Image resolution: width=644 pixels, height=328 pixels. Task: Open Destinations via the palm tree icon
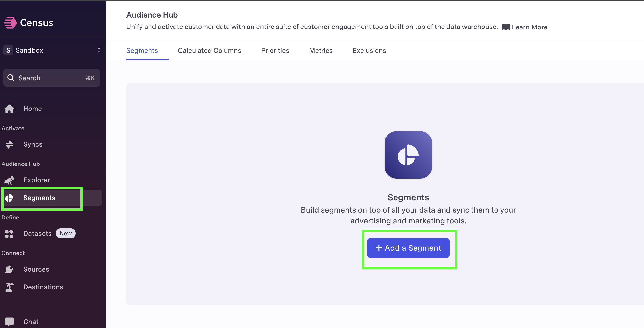coord(9,287)
